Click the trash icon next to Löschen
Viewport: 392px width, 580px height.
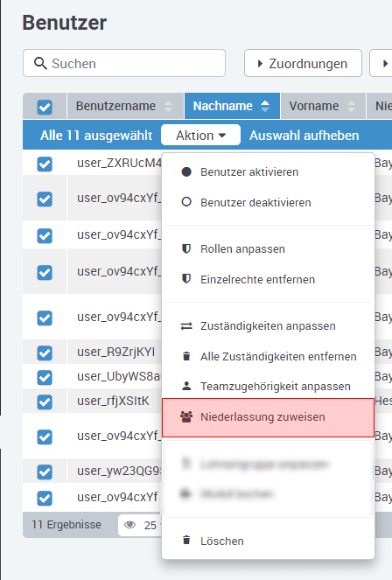(x=186, y=541)
